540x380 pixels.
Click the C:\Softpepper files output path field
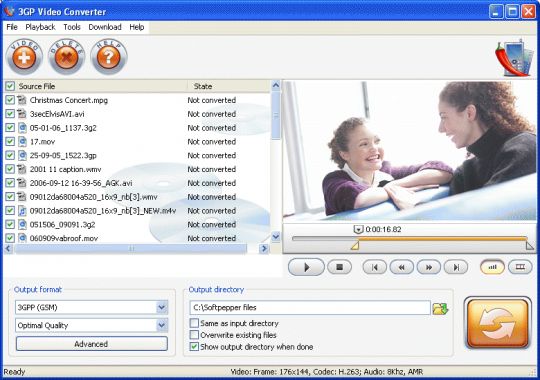(x=310, y=308)
